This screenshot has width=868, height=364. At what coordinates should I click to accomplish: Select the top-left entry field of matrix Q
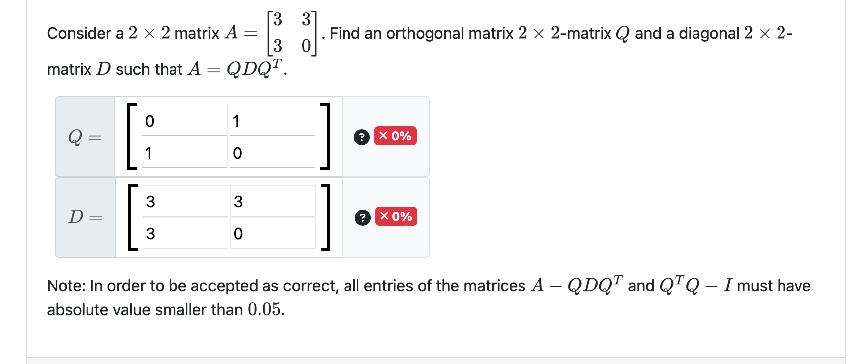184,120
